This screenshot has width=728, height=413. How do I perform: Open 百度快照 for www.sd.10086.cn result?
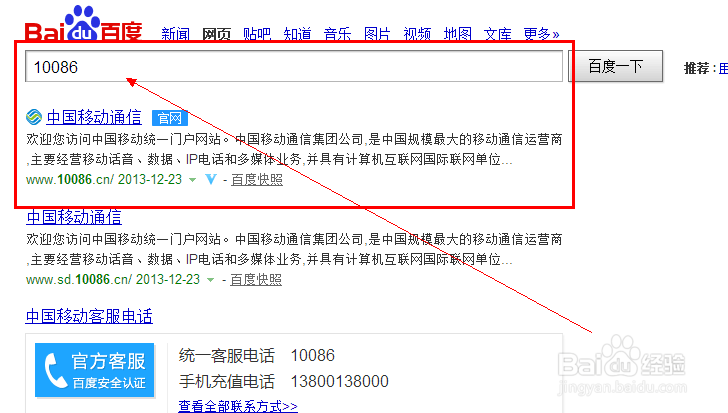pos(256,279)
